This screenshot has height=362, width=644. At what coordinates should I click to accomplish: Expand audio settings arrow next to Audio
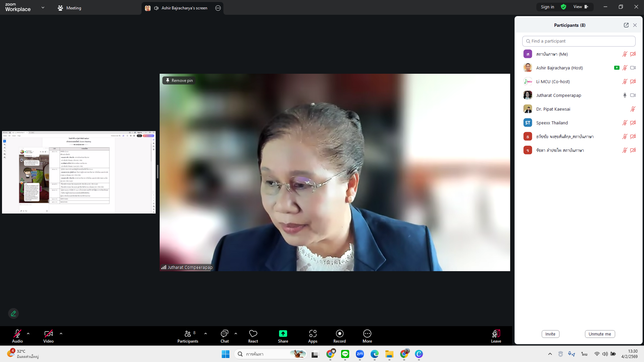click(28, 334)
